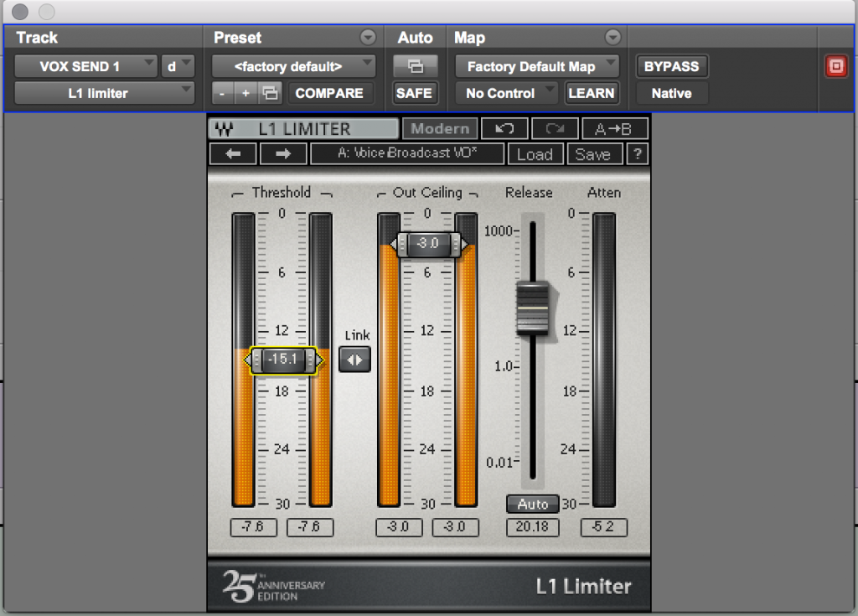Toggle automation SAFE mode
The width and height of the screenshot is (858, 616).
coord(414,93)
